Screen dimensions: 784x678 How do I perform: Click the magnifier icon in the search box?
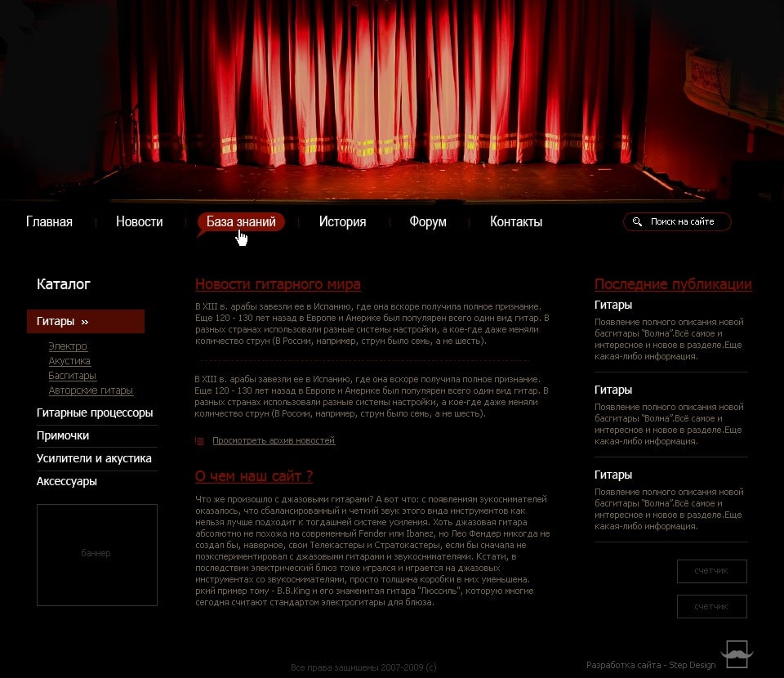[x=637, y=221]
